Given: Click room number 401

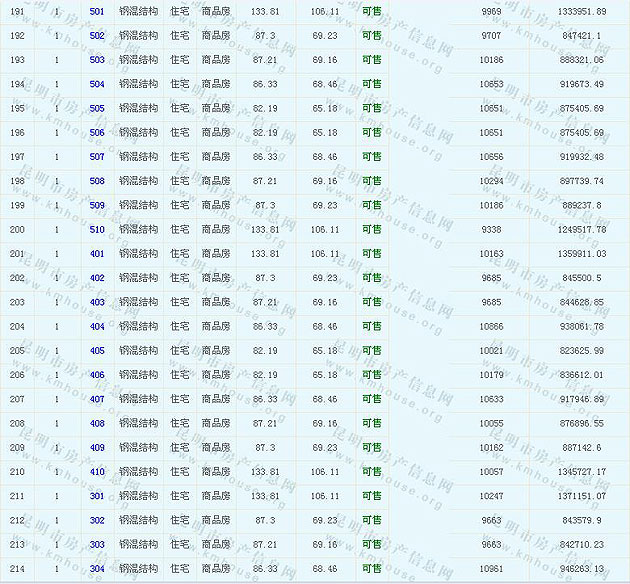Looking at the screenshot, I should 96,254.
